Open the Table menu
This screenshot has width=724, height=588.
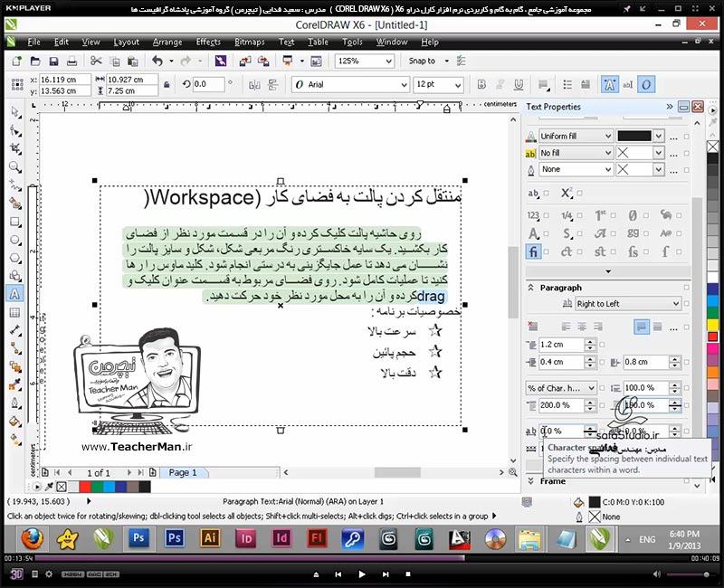pyautogui.click(x=319, y=42)
